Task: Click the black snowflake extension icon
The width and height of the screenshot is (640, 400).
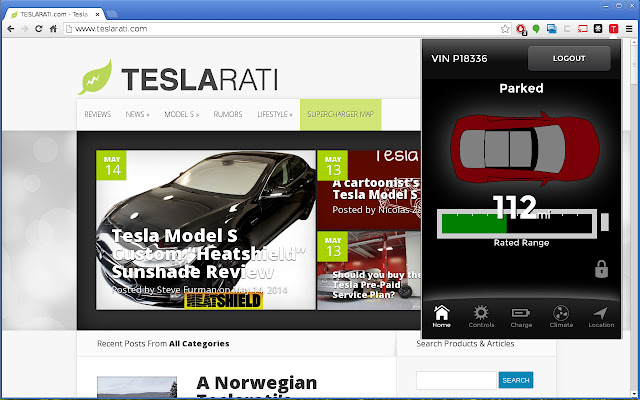Action: [x=598, y=29]
